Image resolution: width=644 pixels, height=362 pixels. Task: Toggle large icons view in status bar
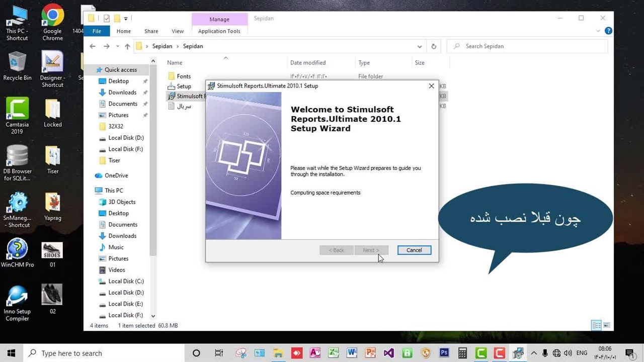pyautogui.click(x=607, y=325)
